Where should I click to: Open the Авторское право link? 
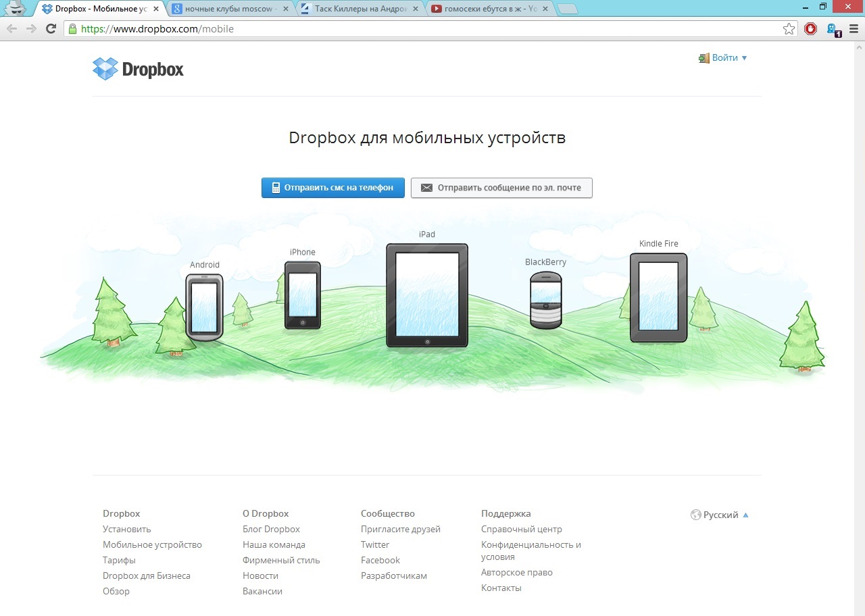pyautogui.click(x=517, y=572)
